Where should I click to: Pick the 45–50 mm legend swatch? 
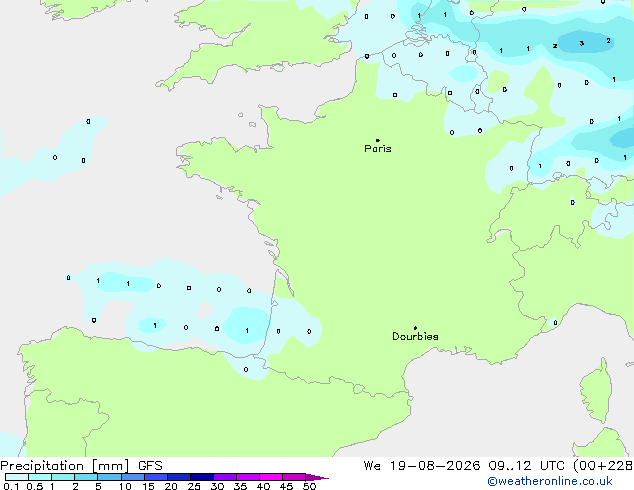pyautogui.click(x=294, y=477)
